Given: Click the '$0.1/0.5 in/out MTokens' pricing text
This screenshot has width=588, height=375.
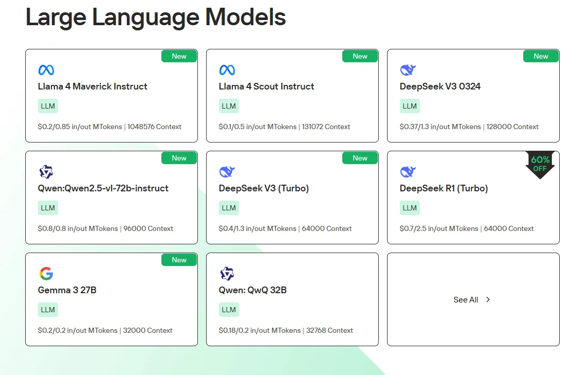Looking at the screenshot, I should 258,127.
